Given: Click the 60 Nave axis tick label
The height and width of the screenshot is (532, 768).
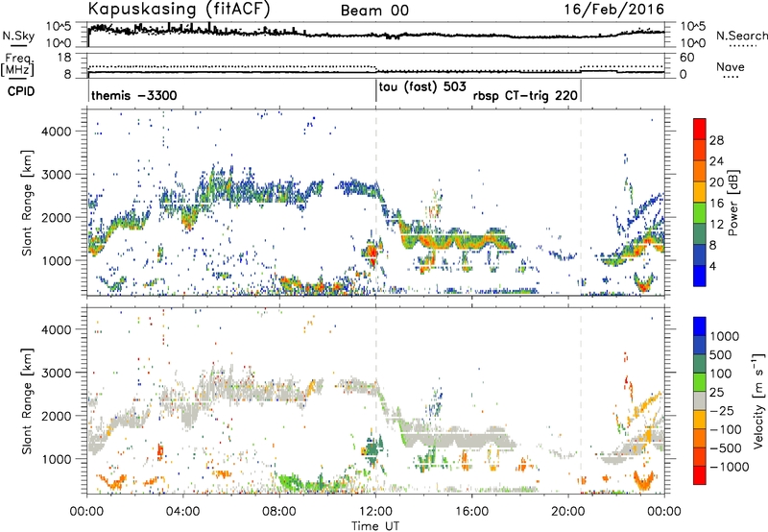Looking at the screenshot, I should (687, 58).
